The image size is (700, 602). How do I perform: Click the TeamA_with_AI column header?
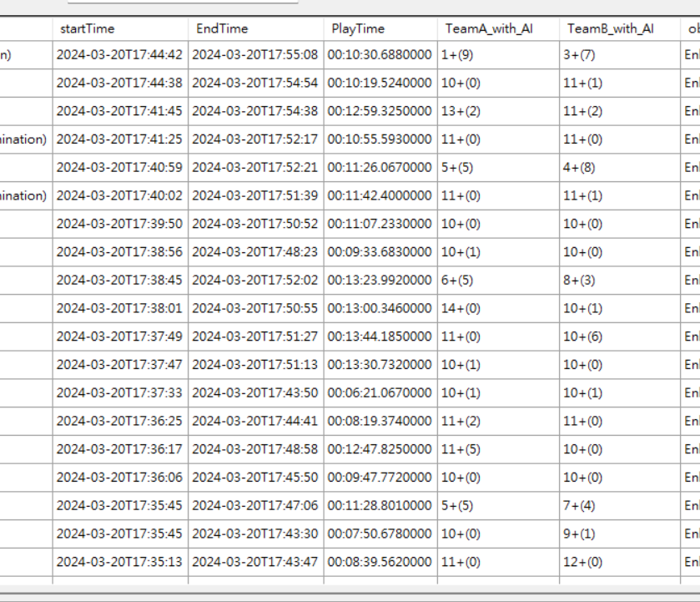pyautogui.click(x=498, y=28)
